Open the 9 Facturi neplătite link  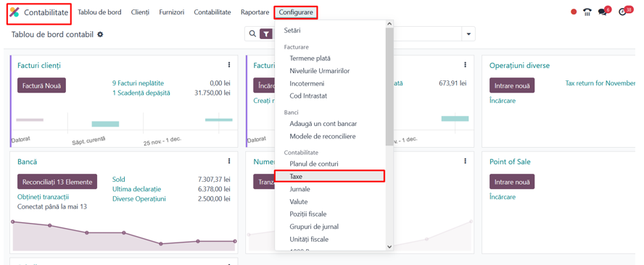tap(138, 83)
